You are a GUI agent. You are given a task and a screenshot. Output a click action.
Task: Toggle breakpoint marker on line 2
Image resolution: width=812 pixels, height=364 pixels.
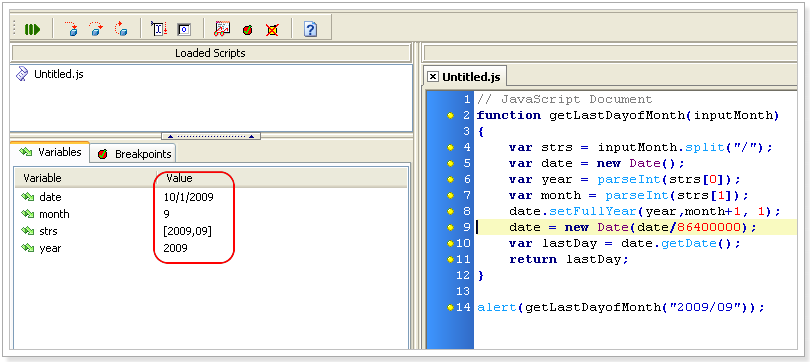point(451,115)
